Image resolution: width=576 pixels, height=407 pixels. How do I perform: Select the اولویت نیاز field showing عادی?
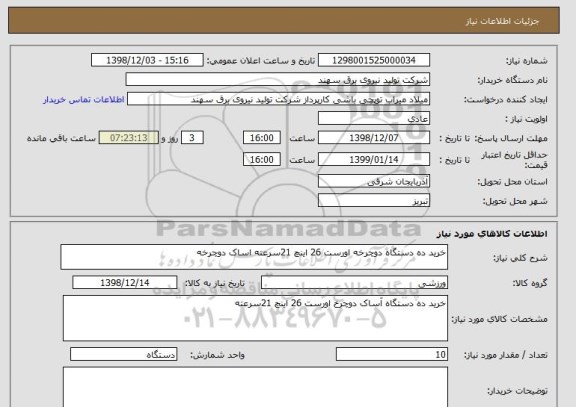click(374, 118)
